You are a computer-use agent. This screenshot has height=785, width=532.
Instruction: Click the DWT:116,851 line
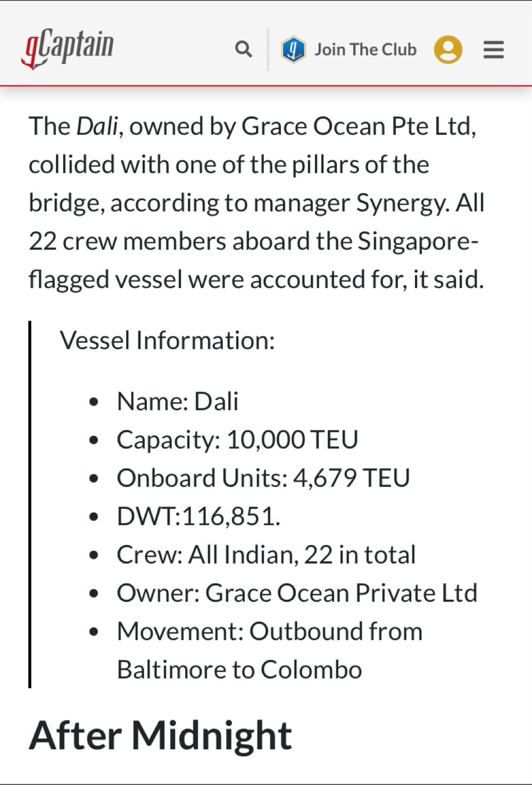pos(198,516)
